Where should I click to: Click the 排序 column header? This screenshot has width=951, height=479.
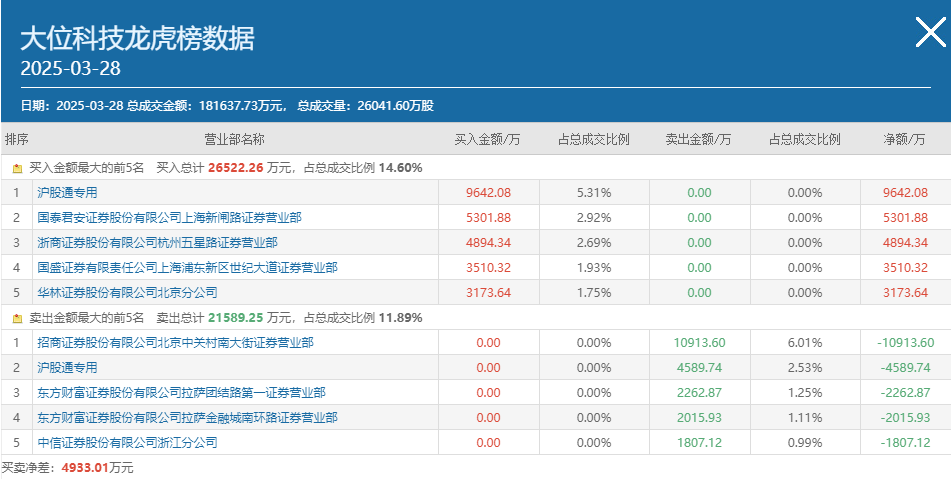pyautogui.click(x=16, y=139)
